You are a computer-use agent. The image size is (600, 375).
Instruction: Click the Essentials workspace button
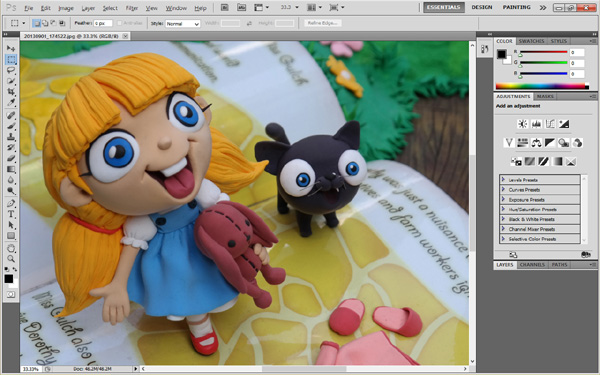point(444,7)
